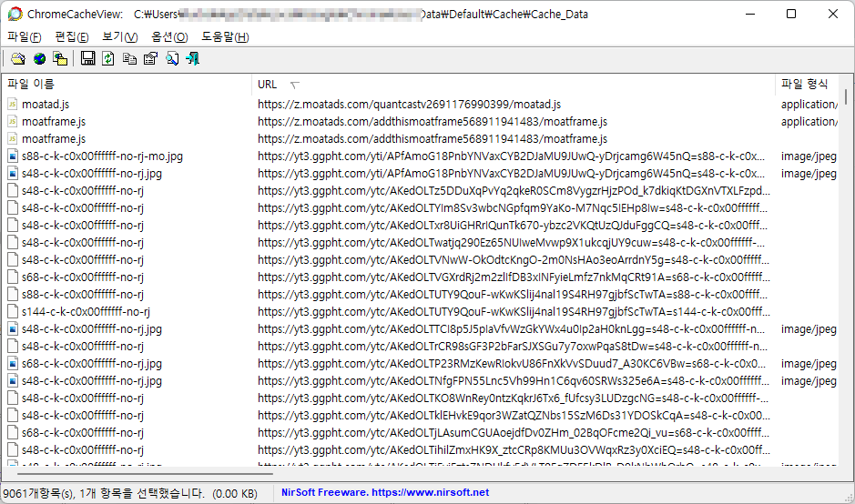Select the yti URL ending s88-c-k-c0x
This screenshot has width=855, height=504.
(511, 156)
